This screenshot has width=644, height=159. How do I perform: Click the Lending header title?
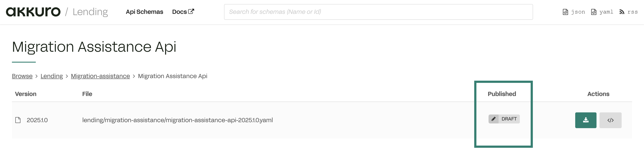pos(90,12)
